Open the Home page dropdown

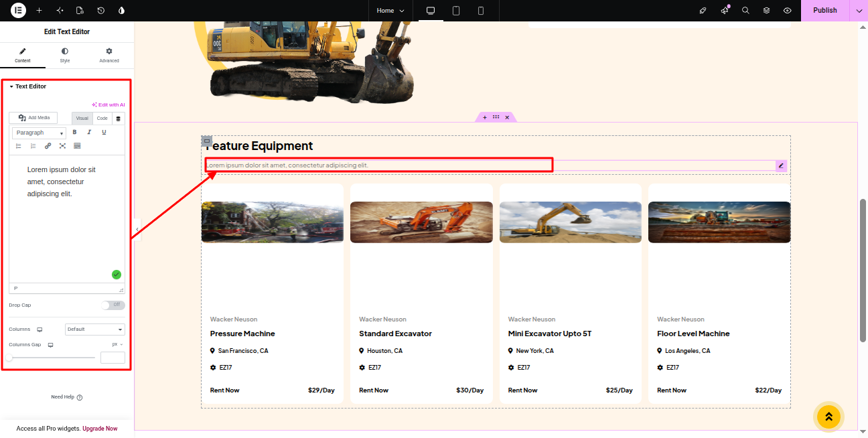click(x=390, y=11)
